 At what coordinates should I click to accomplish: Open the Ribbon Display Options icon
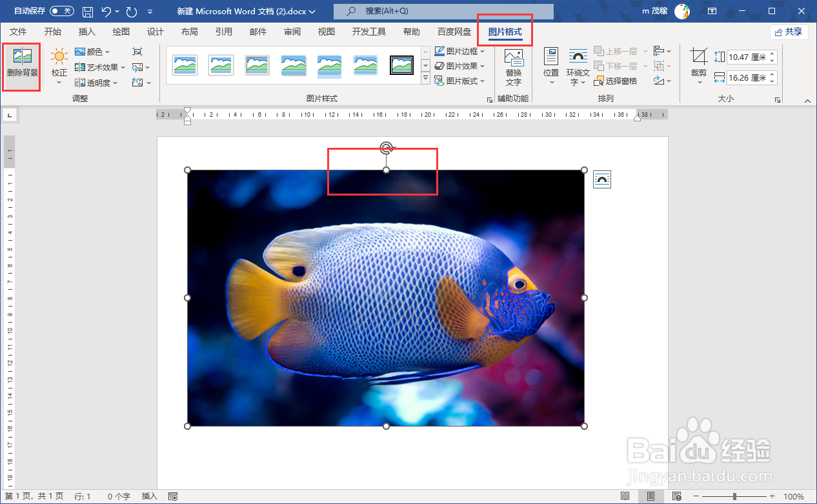712,11
